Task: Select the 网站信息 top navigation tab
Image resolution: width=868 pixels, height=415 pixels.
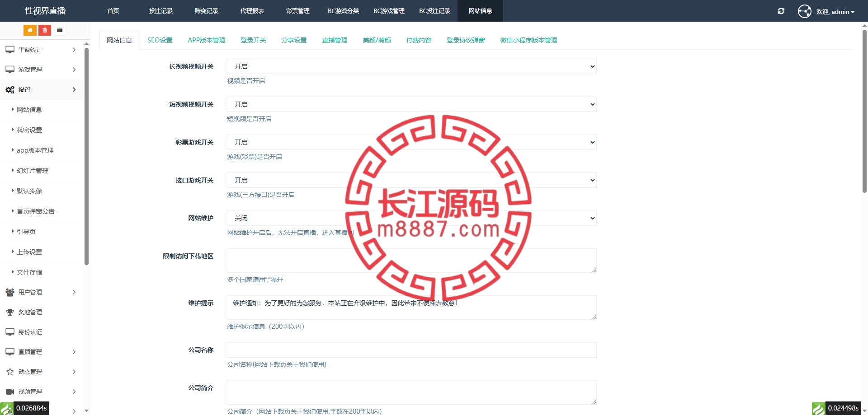Action: click(x=480, y=11)
